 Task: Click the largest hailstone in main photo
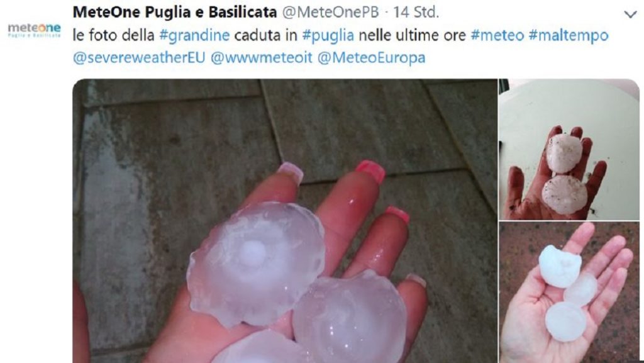[256, 263]
